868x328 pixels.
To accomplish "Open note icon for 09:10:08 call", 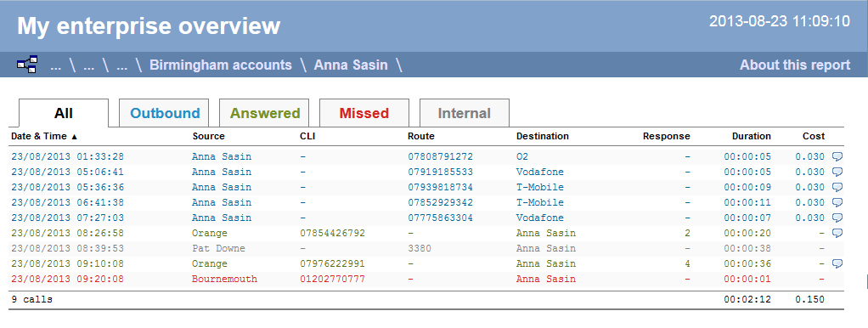I will coord(837,263).
